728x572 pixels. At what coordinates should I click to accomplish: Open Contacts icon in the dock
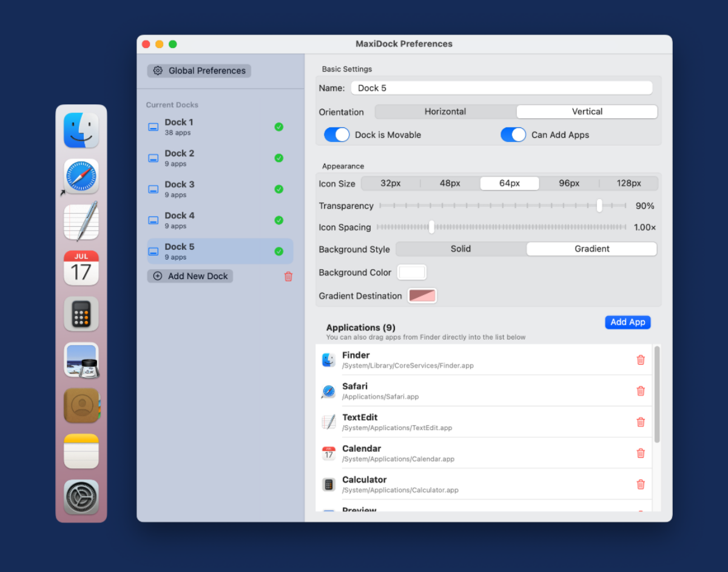tap(81, 405)
